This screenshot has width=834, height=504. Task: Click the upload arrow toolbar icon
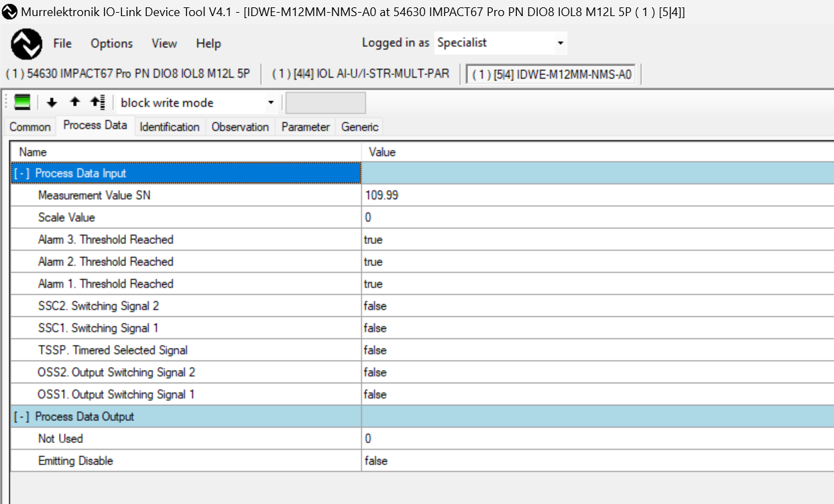74,102
